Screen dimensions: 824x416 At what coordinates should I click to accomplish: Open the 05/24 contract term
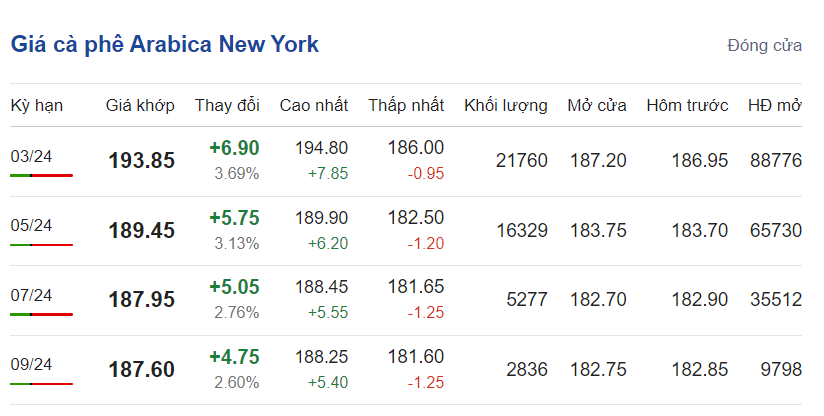click(31, 226)
